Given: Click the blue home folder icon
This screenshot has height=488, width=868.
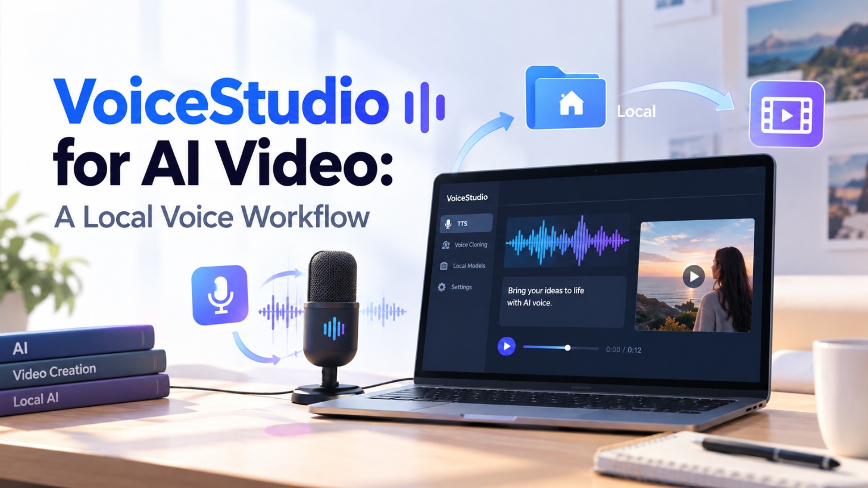Looking at the screenshot, I should (x=565, y=98).
